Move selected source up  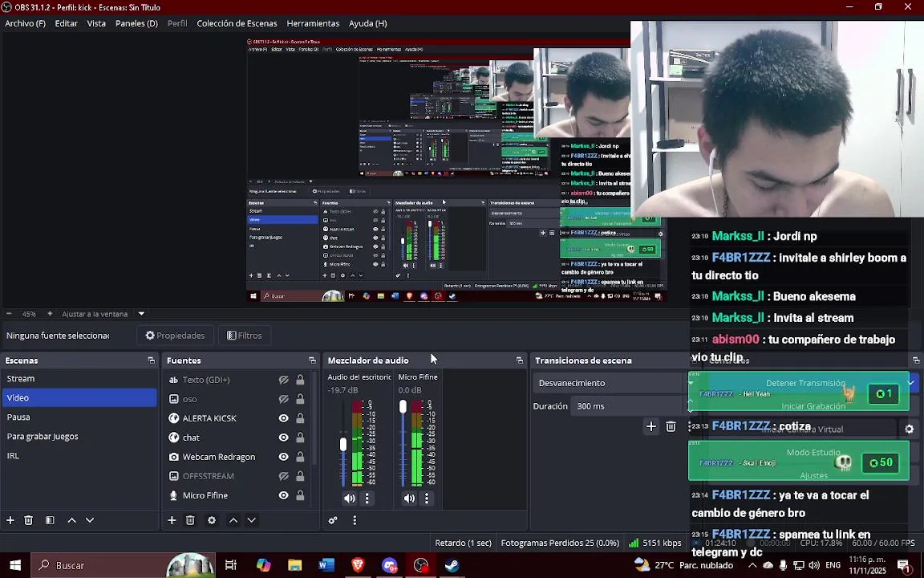coord(233,520)
